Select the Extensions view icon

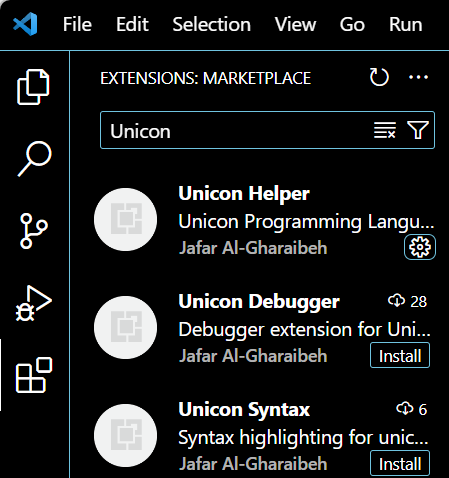[34, 375]
